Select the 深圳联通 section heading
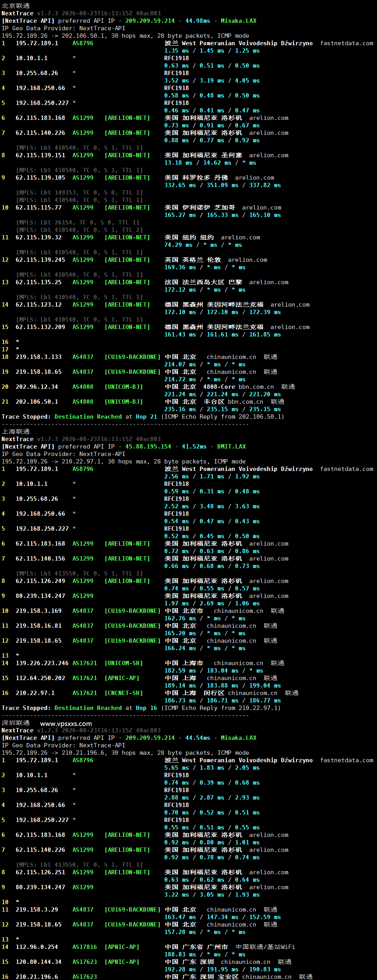Viewport: 377px width, 980px height. (16, 723)
